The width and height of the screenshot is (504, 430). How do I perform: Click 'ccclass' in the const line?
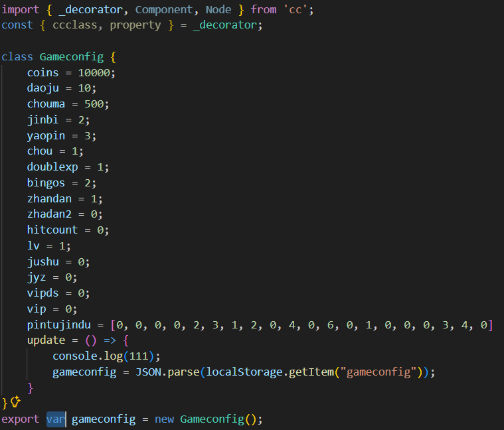(x=74, y=25)
